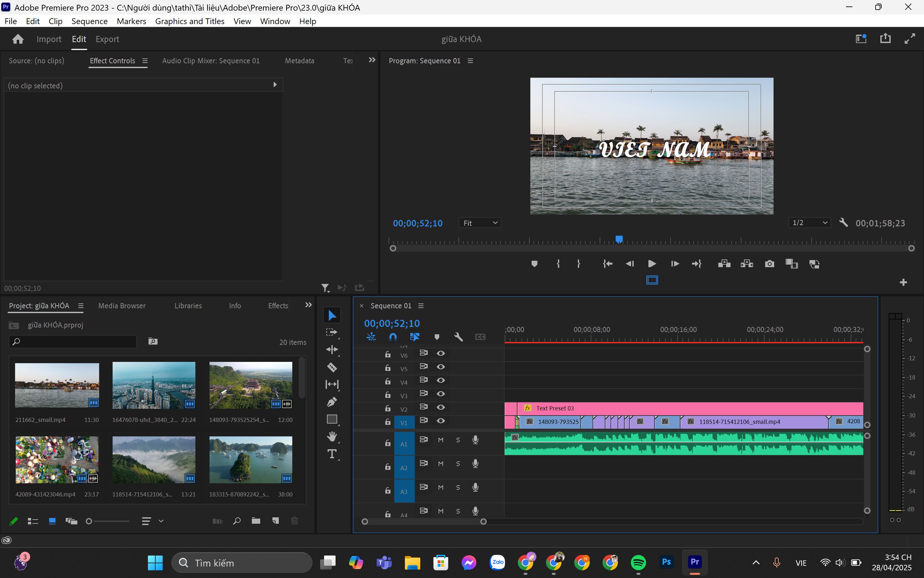Select the Slip tool
Screen dimensions: 924x578
[x=332, y=384]
